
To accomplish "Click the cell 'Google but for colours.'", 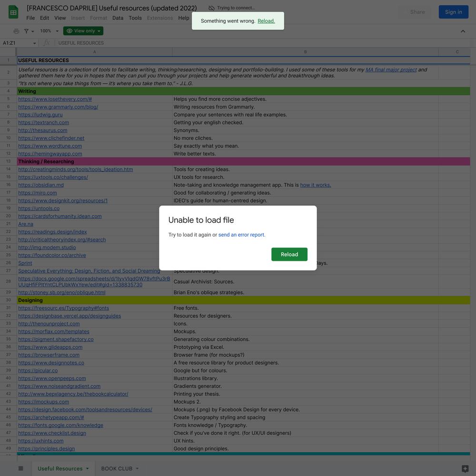I will [306, 371].
